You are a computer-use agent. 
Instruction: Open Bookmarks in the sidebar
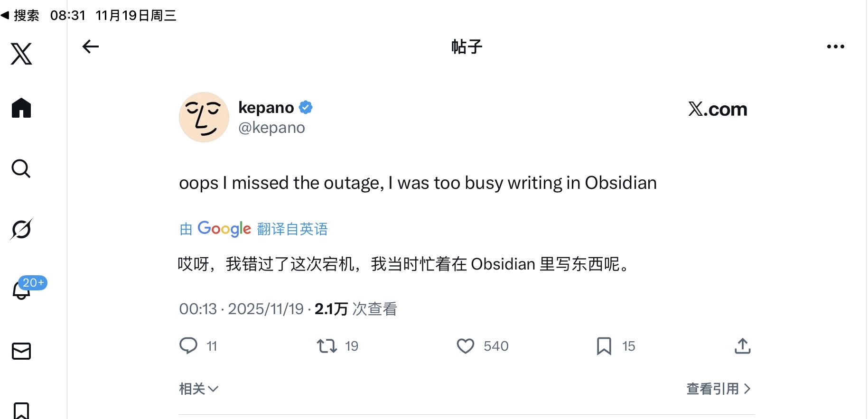point(21,410)
